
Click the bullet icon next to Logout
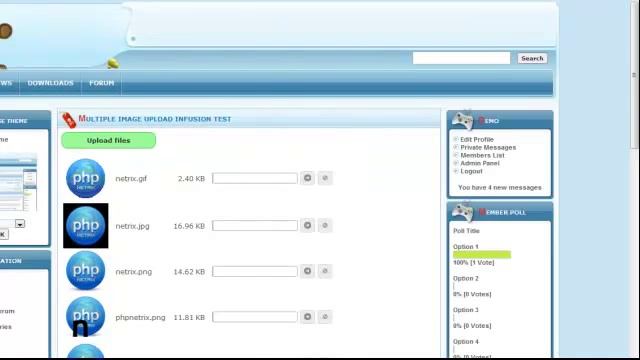pos(456,171)
